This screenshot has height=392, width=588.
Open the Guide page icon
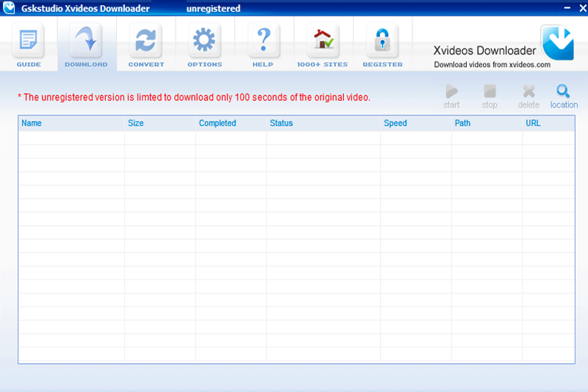pyautogui.click(x=29, y=40)
